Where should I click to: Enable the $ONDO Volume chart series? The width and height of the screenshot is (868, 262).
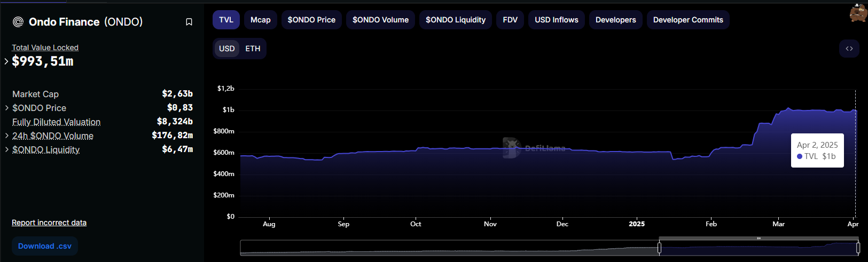point(380,20)
